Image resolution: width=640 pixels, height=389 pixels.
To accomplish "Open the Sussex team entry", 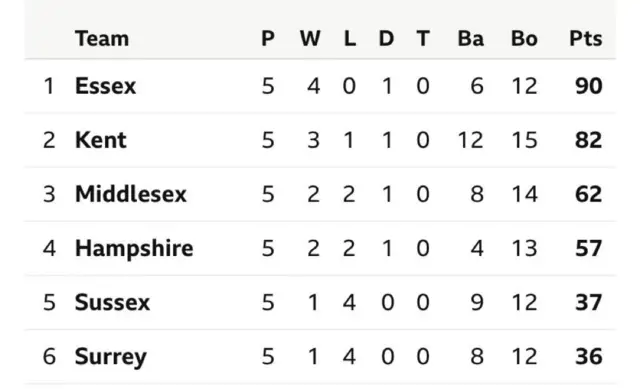I will (112, 303).
